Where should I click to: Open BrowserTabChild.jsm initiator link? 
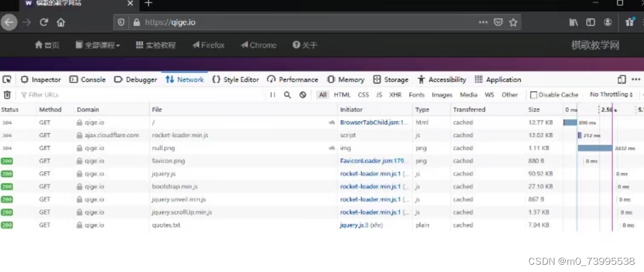click(374, 122)
